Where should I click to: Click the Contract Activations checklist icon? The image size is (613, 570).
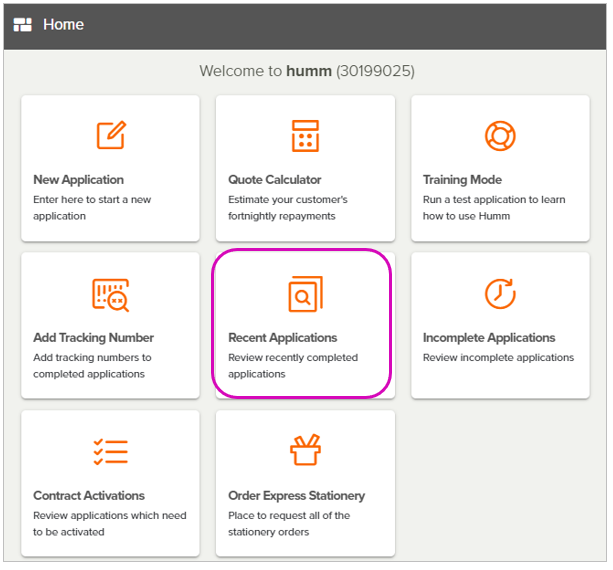111,452
